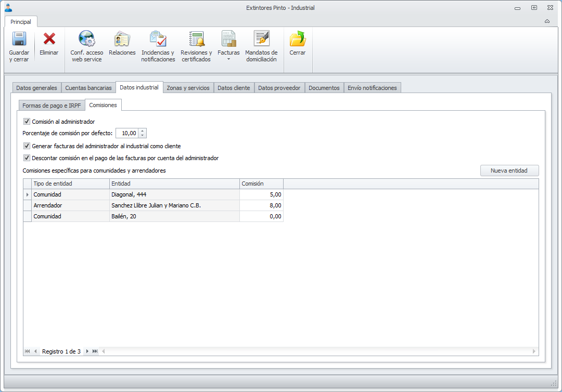Expand the Facturas dropdown arrow
Image resolution: width=562 pixels, height=392 pixels.
click(x=228, y=59)
